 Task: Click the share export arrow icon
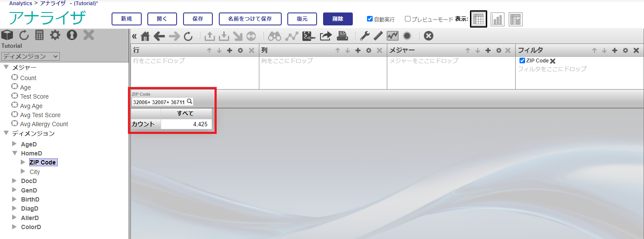click(325, 36)
